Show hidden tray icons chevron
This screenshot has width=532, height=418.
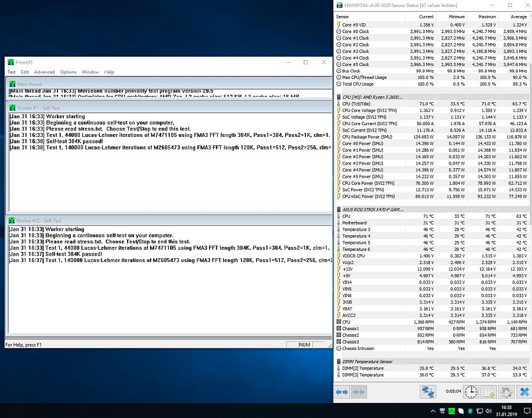pyautogui.click(x=433, y=411)
